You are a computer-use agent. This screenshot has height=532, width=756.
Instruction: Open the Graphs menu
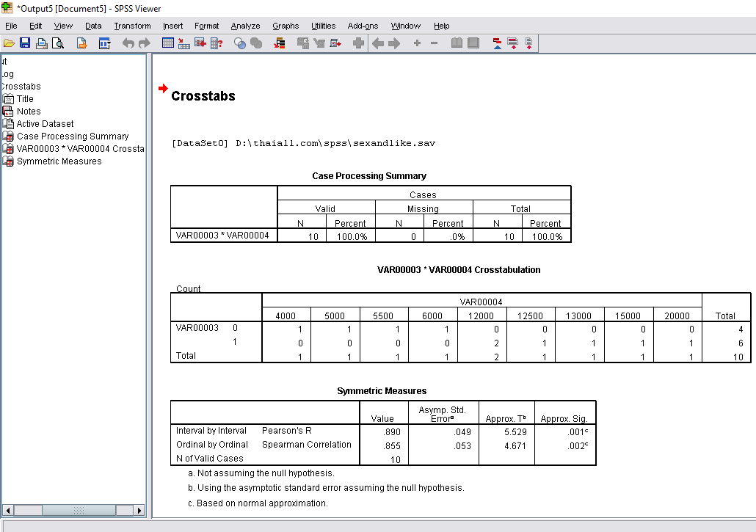(286, 26)
